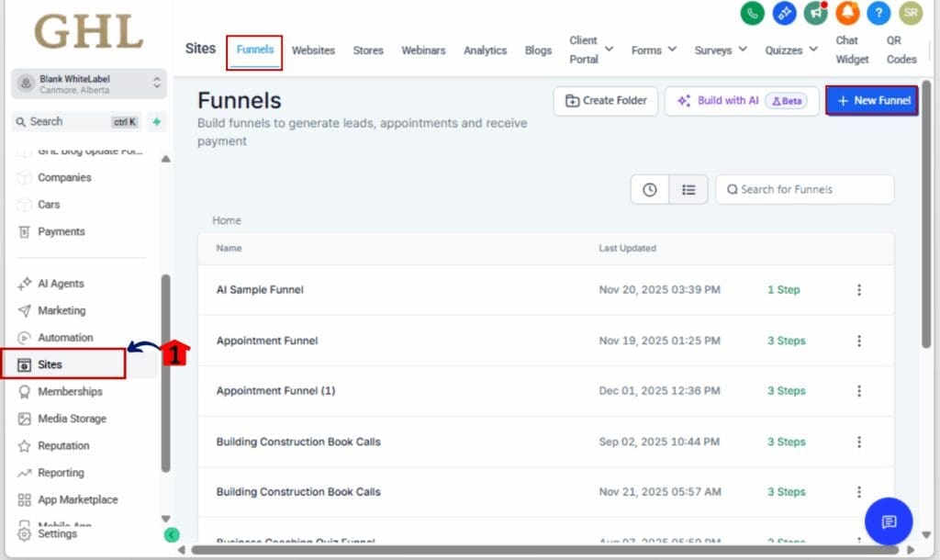The image size is (940, 560).
Task: Open the Sites sidebar item
Action: 63,364
